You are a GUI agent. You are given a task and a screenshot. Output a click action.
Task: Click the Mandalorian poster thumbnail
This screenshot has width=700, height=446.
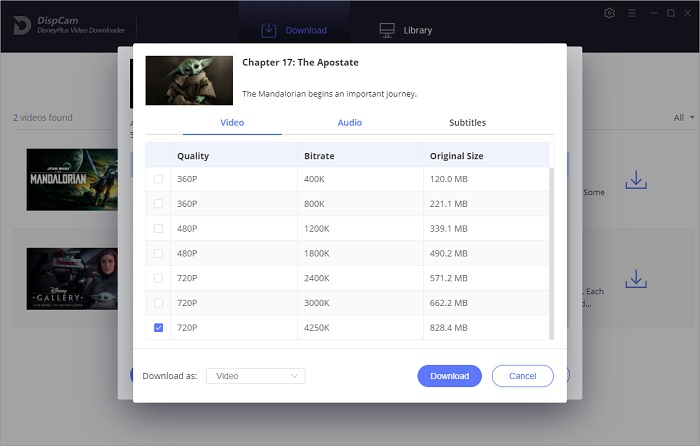72,179
